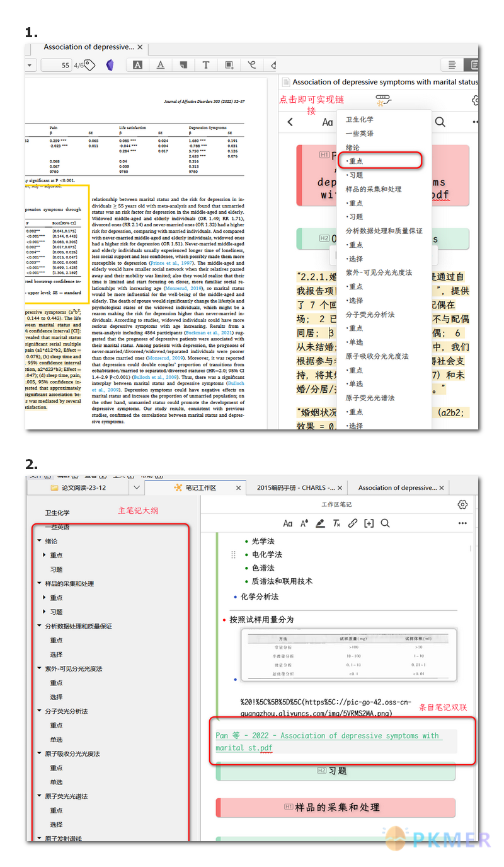Open the three-dot menu under the 工作区笔记 gear
This screenshot has height=867, width=504.
[x=462, y=523]
